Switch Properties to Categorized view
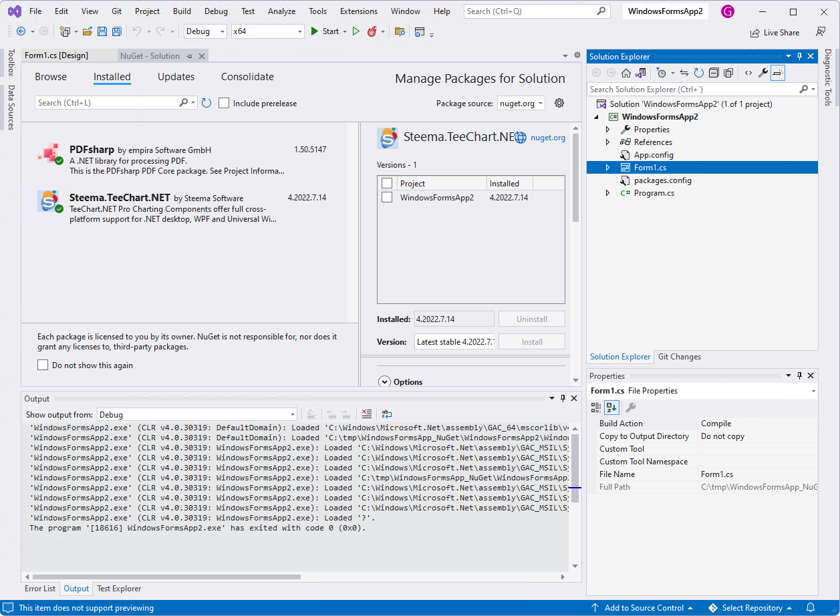The height and width of the screenshot is (616, 840). pyautogui.click(x=597, y=407)
